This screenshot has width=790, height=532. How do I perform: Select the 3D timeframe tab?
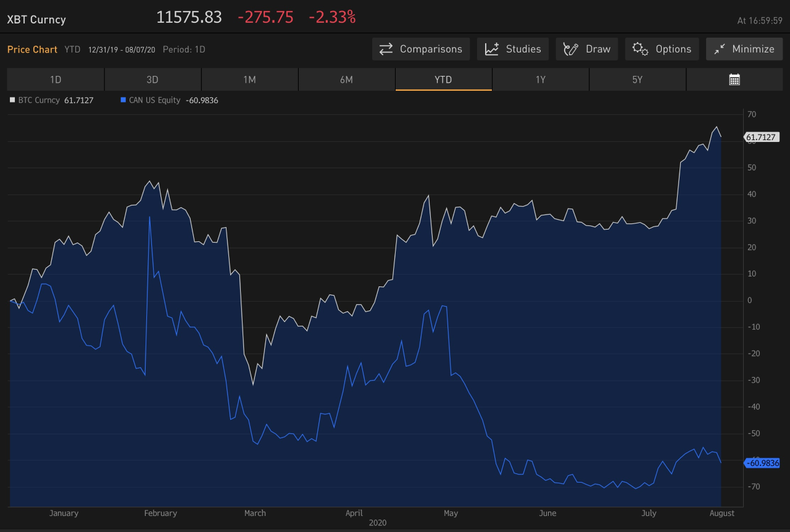pos(152,79)
